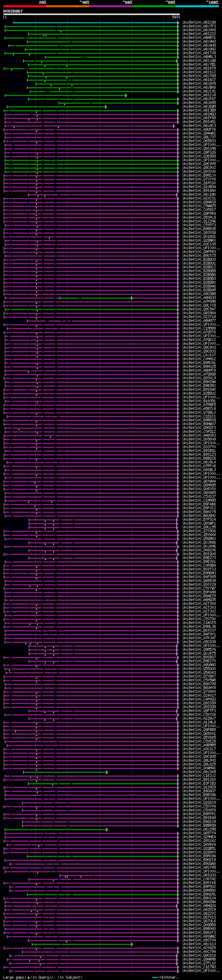Select the short green alignment bar for UniRef100_A8IZJ8
This screenshot has height=980, width=222.
66,96
